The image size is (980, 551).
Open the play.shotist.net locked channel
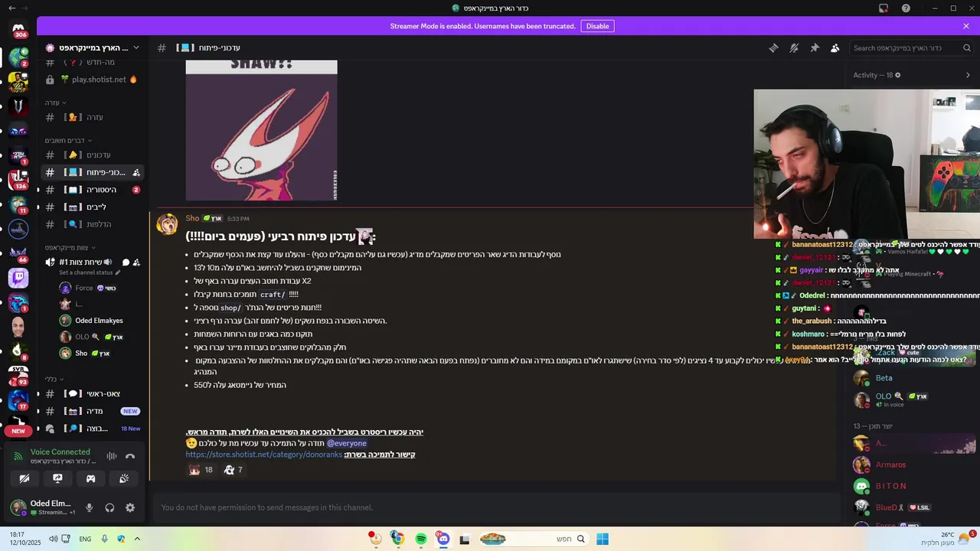(93, 79)
